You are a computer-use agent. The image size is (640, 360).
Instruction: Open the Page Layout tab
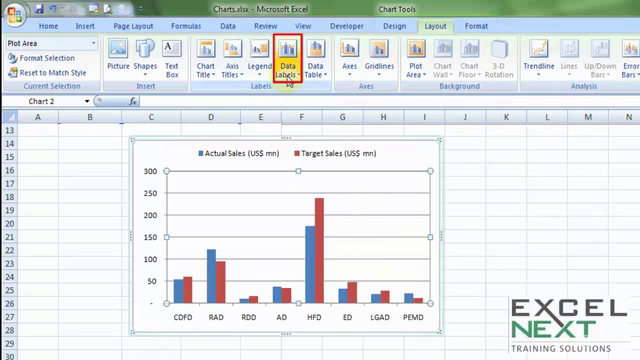(x=133, y=26)
